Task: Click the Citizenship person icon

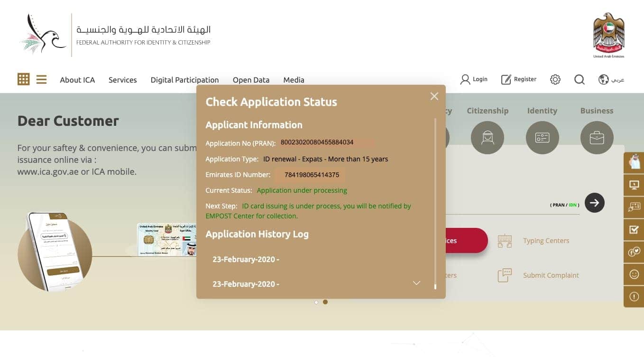Action: (488, 138)
